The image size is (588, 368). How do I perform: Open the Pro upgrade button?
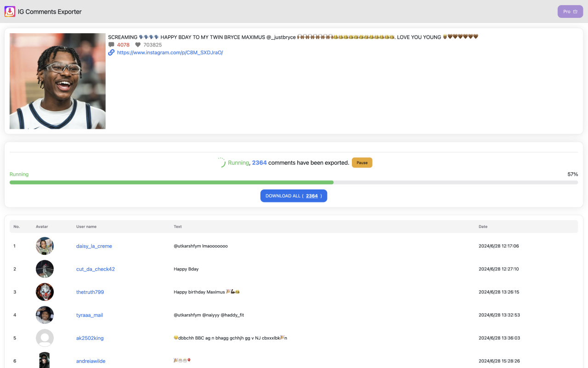(x=570, y=11)
